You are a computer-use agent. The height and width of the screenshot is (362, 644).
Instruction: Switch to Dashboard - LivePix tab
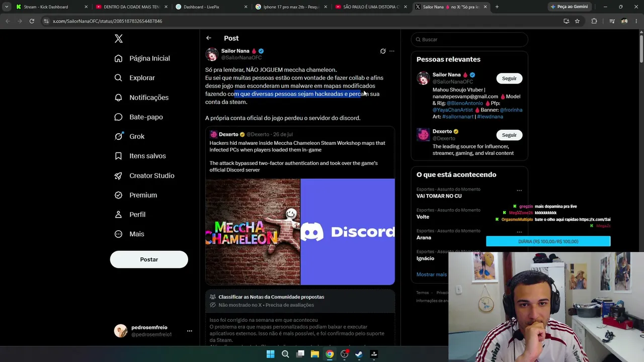[x=211, y=7]
